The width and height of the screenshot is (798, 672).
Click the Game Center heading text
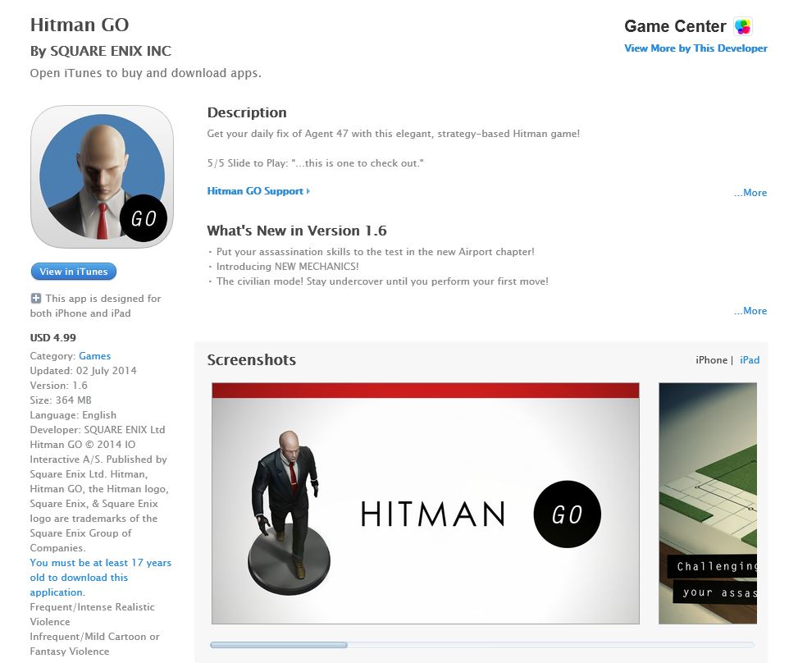pyautogui.click(x=675, y=26)
